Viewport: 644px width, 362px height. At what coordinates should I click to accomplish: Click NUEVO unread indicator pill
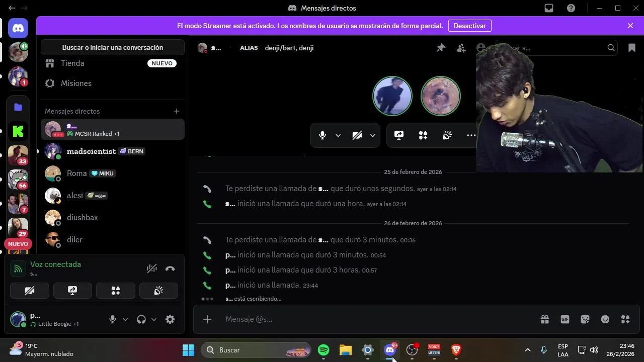[x=18, y=244]
